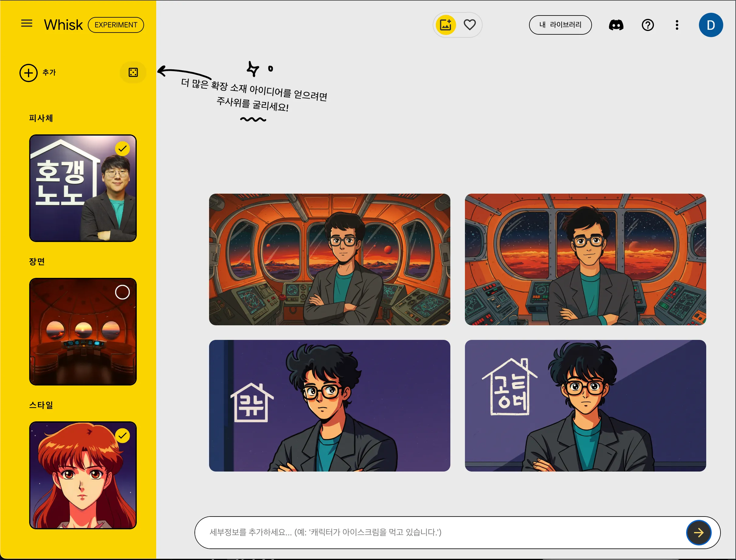Select the 장면 scene image circle

coord(122,292)
